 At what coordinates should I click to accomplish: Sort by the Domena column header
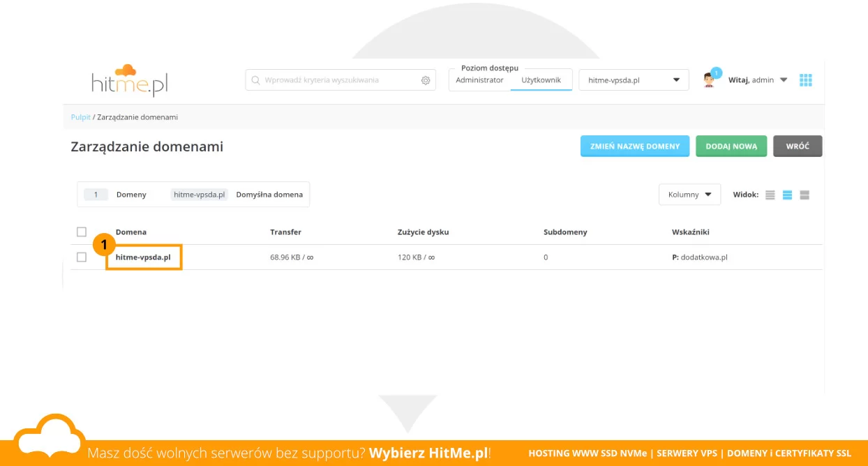[131, 232]
